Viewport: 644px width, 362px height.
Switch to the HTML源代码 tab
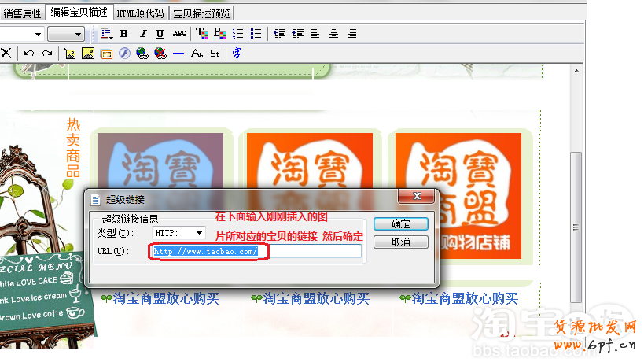tap(140, 13)
